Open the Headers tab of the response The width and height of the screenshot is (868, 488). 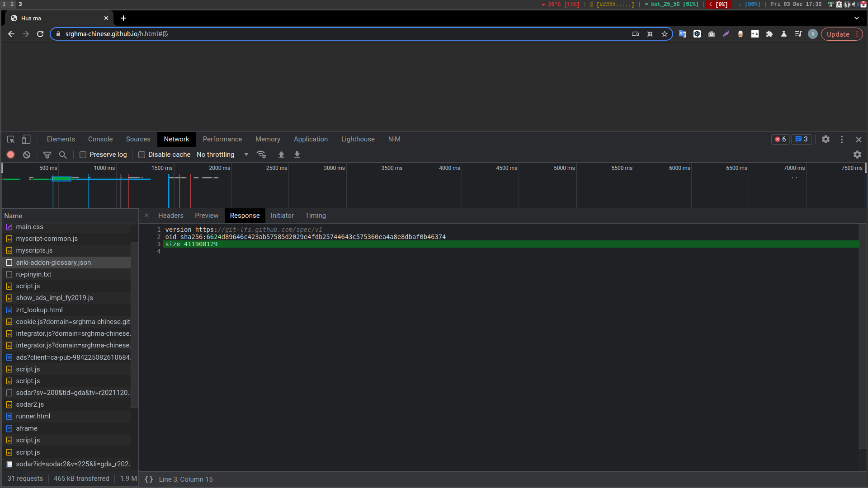[170, 216]
